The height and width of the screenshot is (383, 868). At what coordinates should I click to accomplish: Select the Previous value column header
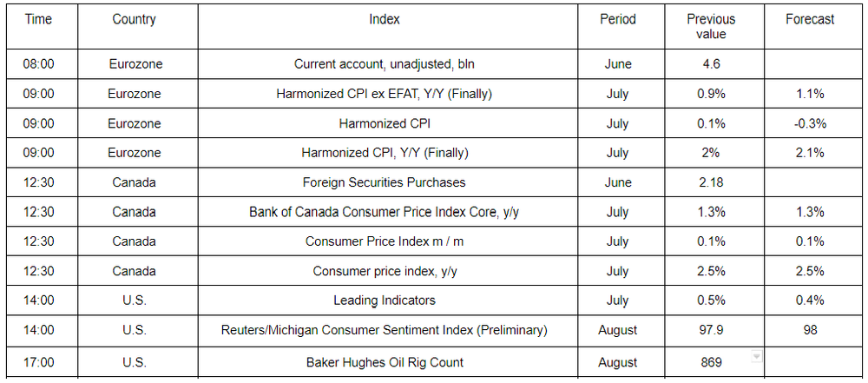click(x=711, y=27)
